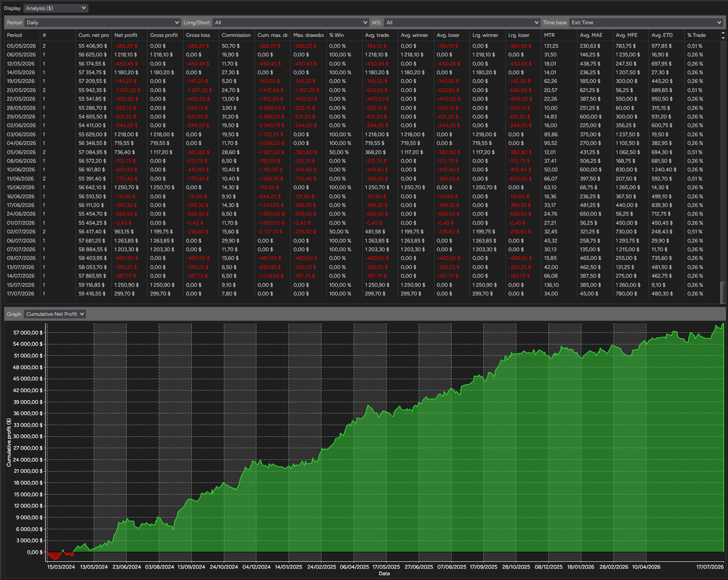Select the 28/05/2026 period row
This screenshot has height=580, width=728.
pyautogui.click(x=362, y=108)
